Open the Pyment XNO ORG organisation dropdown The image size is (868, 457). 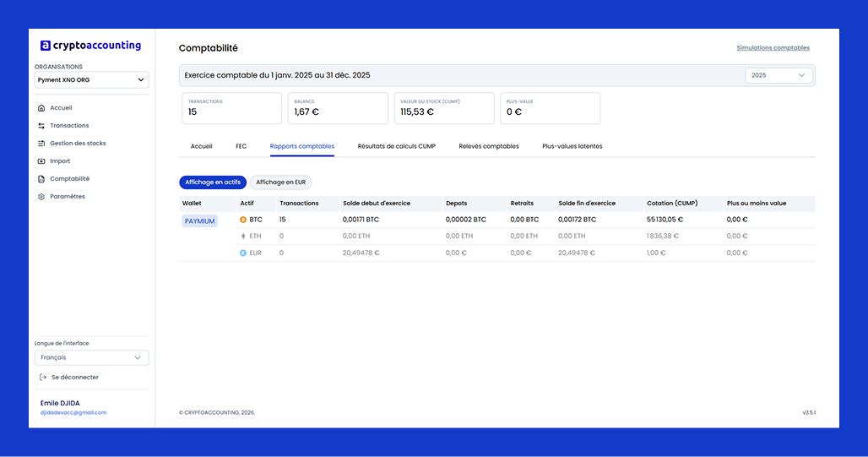[x=91, y=79]
